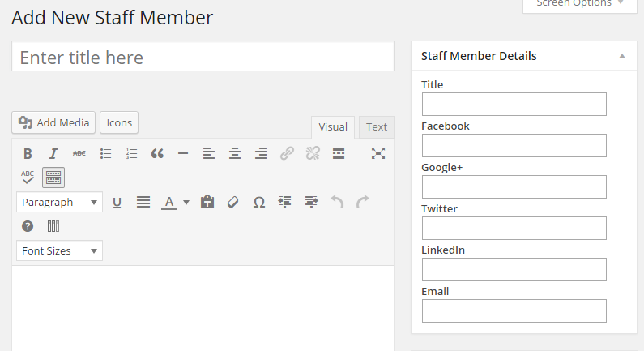Insert a special character (Omega)
The image size is (644, 351).
coord(259,202)
